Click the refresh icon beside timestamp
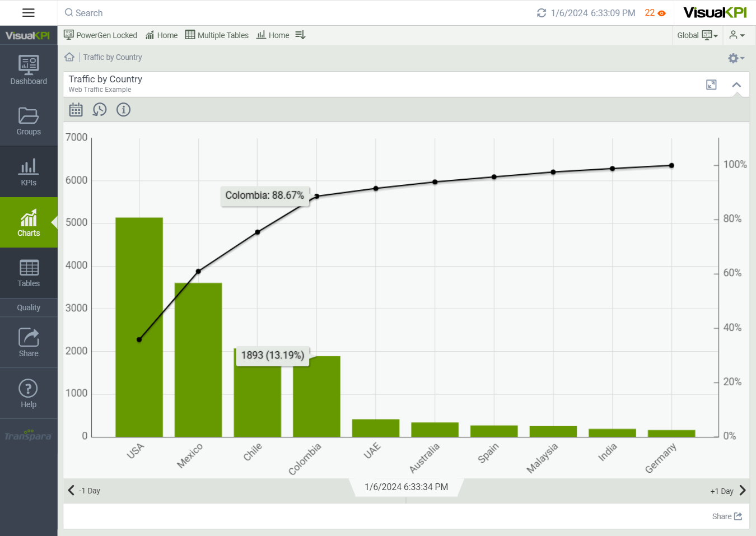The width and height of the screenshot is (756, 536). point(541,13)
